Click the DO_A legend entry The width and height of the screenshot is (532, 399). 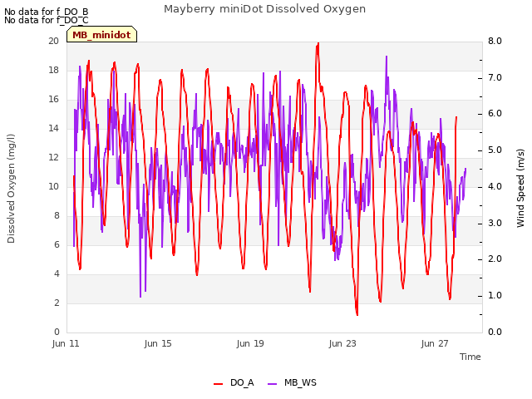pos(234,382)
